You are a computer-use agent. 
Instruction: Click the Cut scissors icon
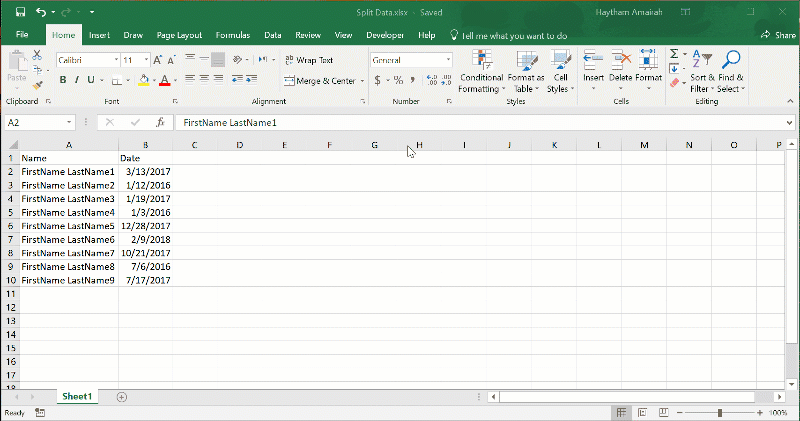tap(37, 55)
